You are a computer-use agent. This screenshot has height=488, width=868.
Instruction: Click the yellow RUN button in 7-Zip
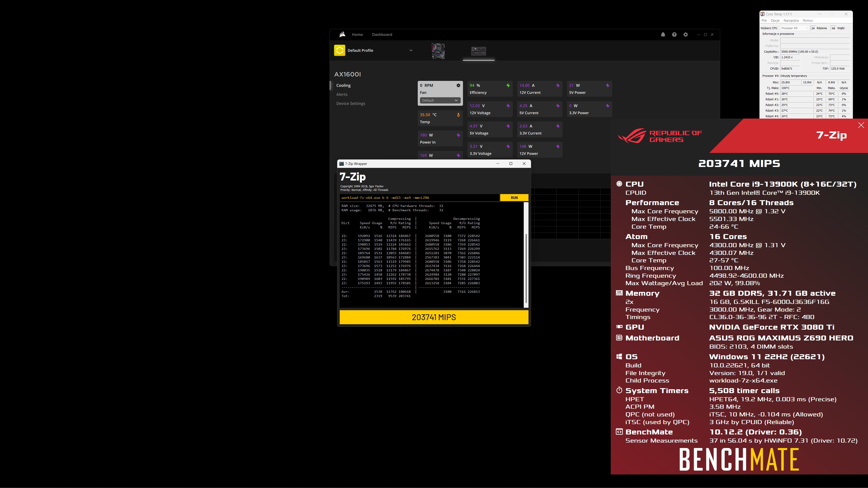(514, 198)
